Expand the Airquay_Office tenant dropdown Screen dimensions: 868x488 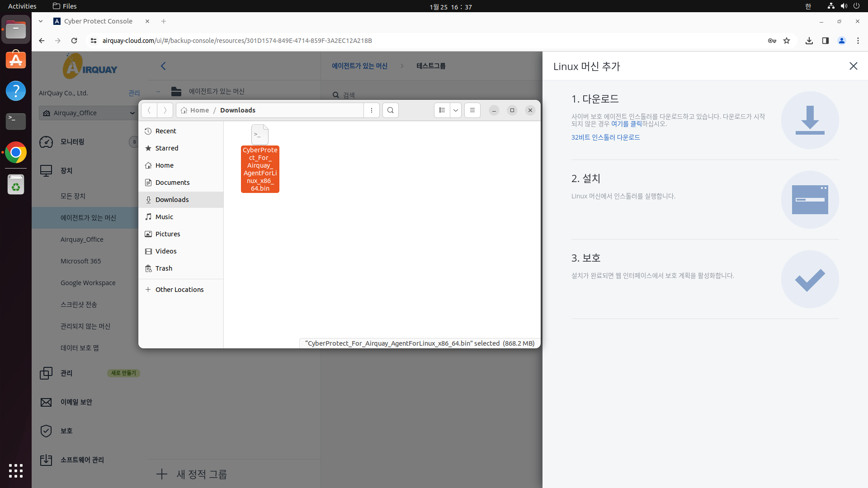coord(132,113)
